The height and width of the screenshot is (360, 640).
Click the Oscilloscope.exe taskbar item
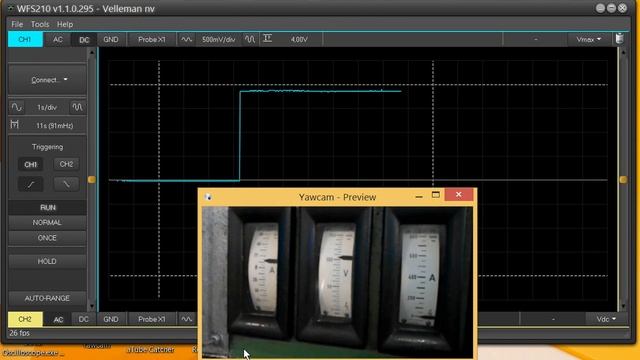(x=33, y=352)
